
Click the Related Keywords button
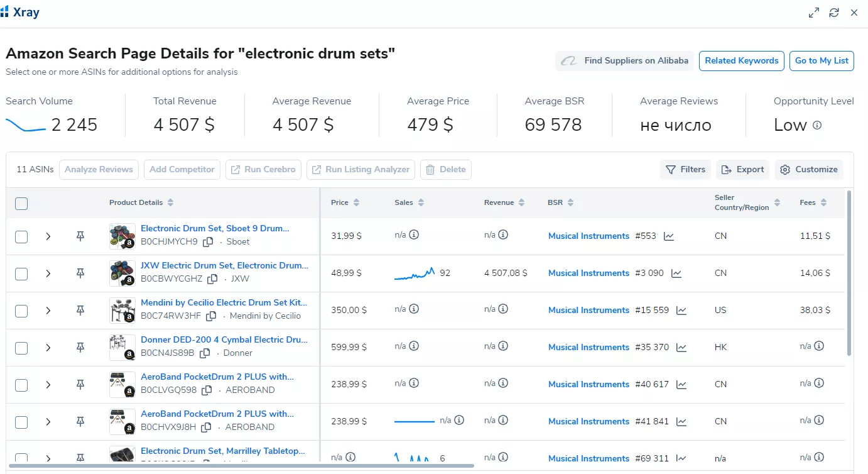pyautogui.click(x=742, y=61)
